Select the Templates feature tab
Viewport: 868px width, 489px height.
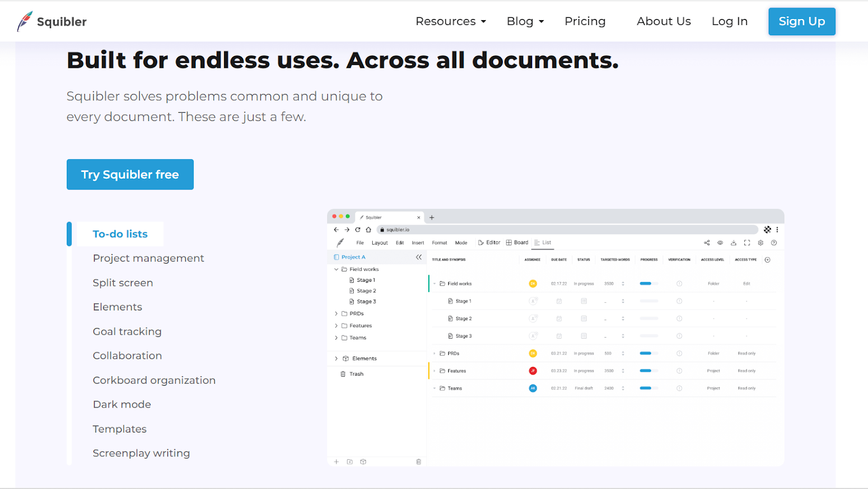pos(119,429)
